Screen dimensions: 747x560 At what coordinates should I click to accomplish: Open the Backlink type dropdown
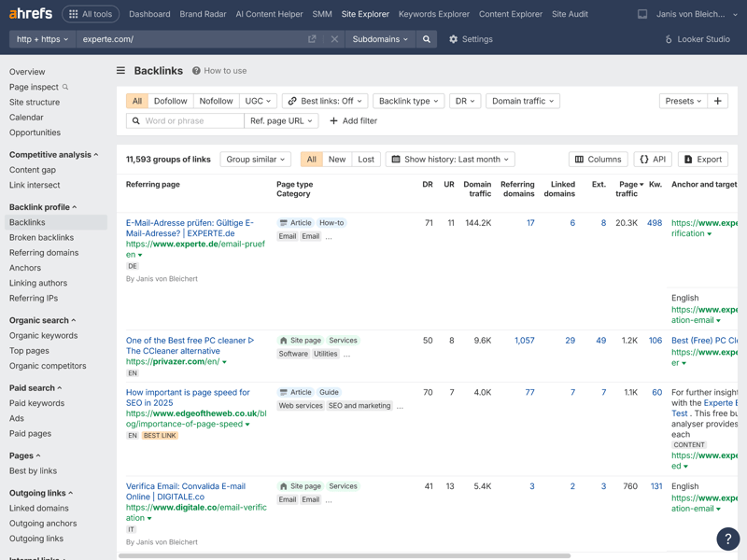tap(408, 101)
